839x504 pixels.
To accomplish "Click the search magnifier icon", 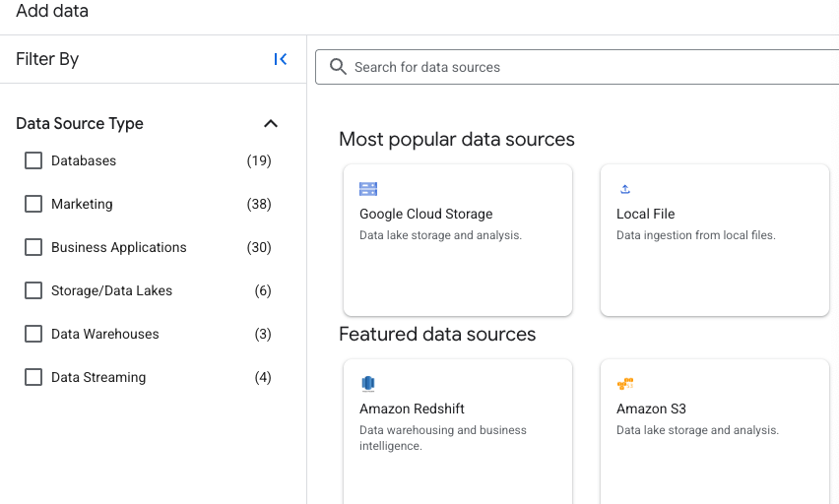I will pyautogui.click(x=338, y=67).
